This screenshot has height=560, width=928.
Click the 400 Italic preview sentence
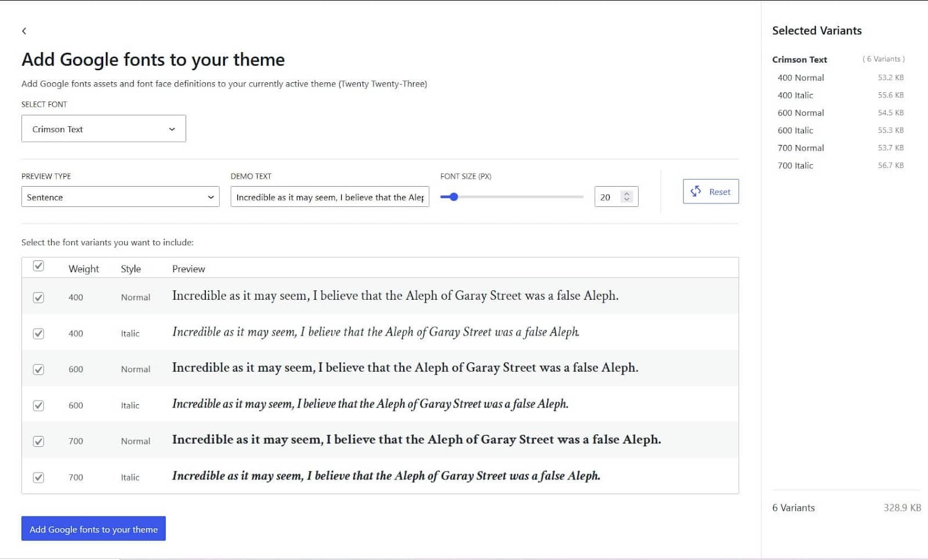pyautogui.click(x=375, y=332)
